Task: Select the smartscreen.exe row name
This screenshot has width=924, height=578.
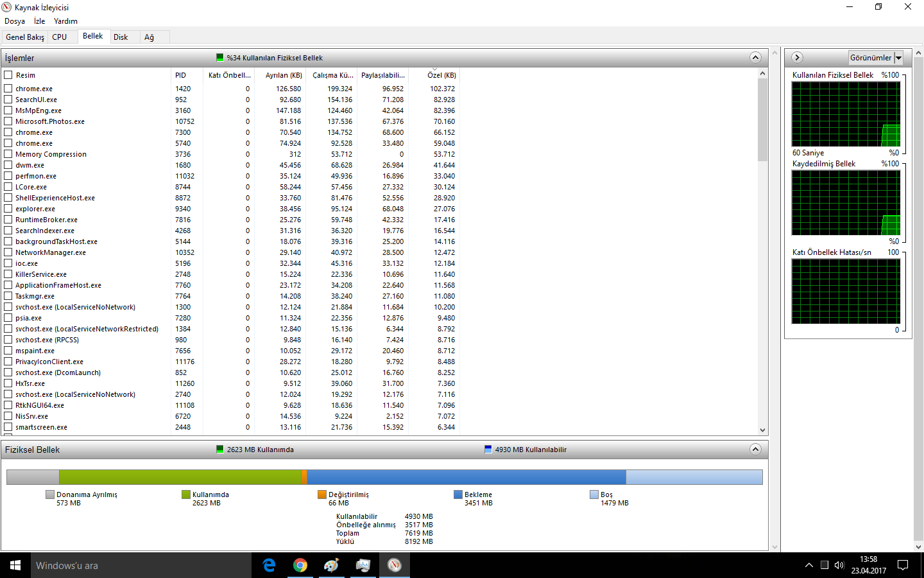Action: 41,427
